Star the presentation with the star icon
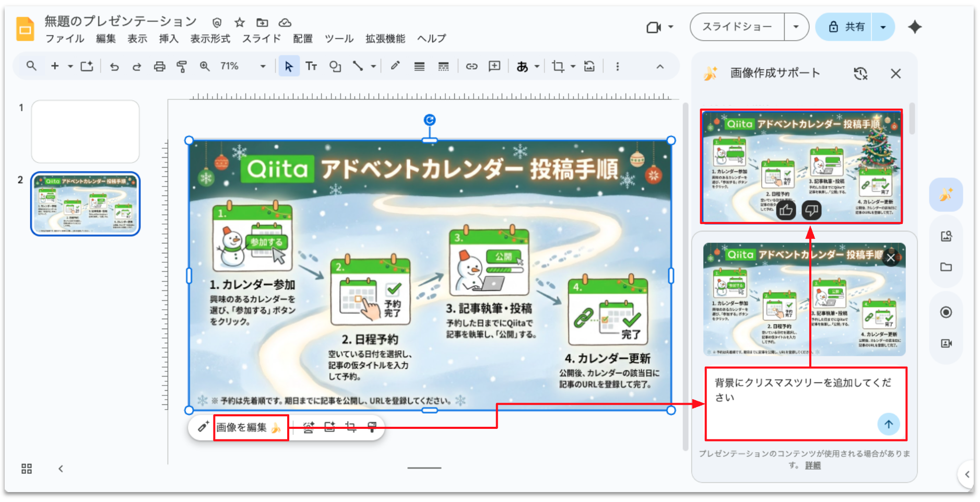The image size is (980, 502). click(x=240, y=22)
